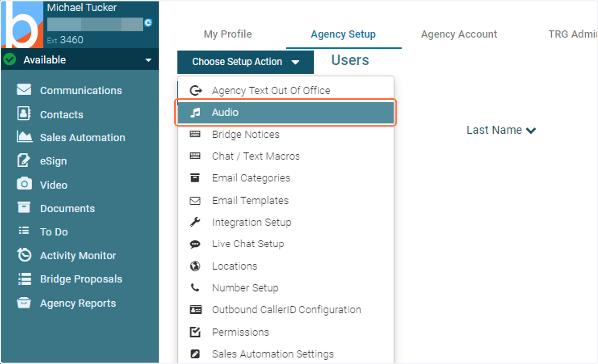The image size is (598, 364).
Task: Click the Contacts address book icon
Action: pos(24,114)
